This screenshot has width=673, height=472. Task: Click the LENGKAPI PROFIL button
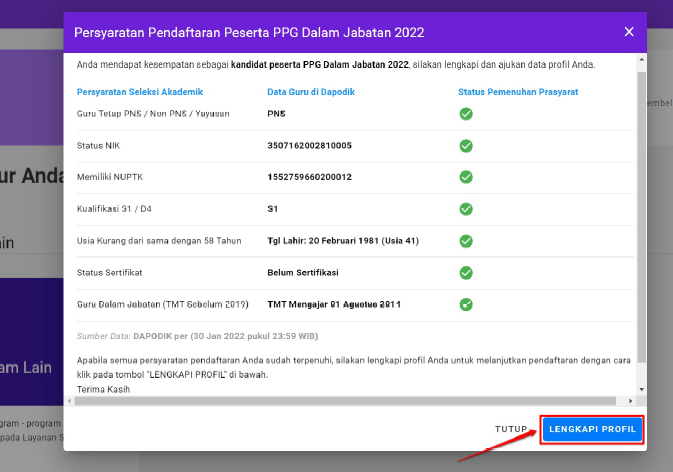pos(592,430)
